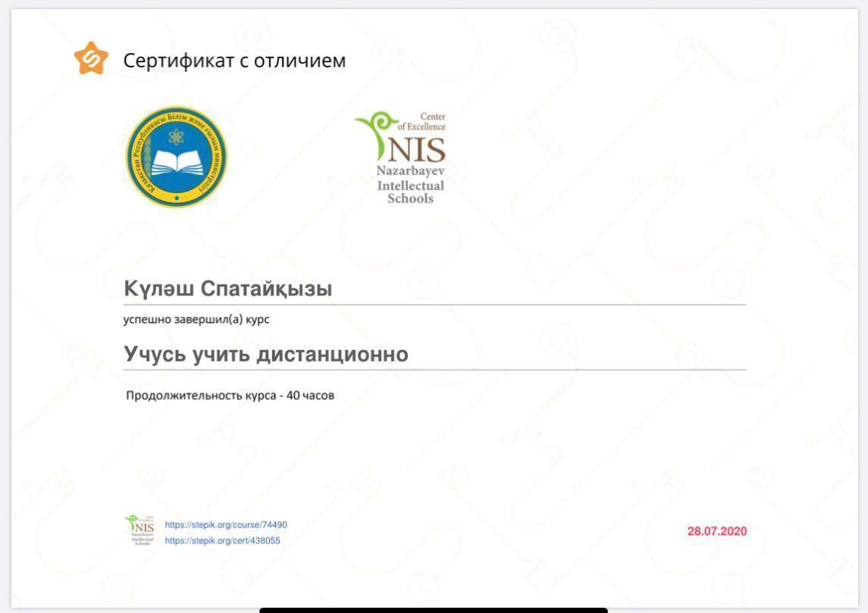Click the 'Сертификат с отличием' heading

[234, 61]
